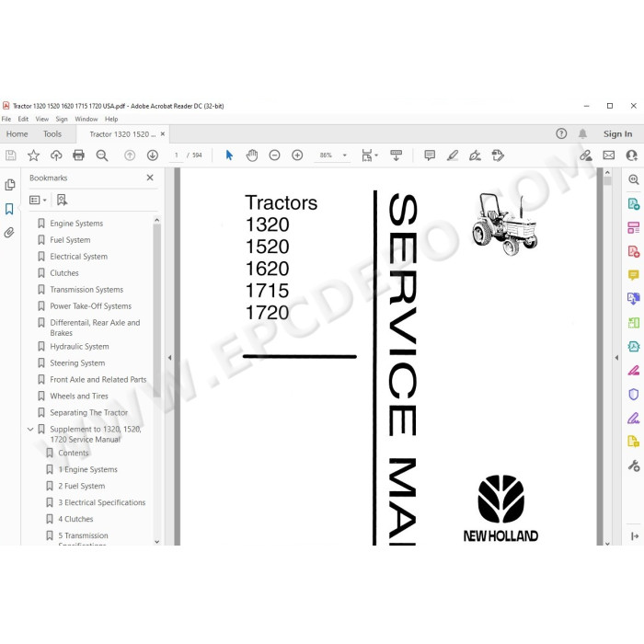Collapse Supplement to 1320, 1520 bookmark

[x=30, y=430]
